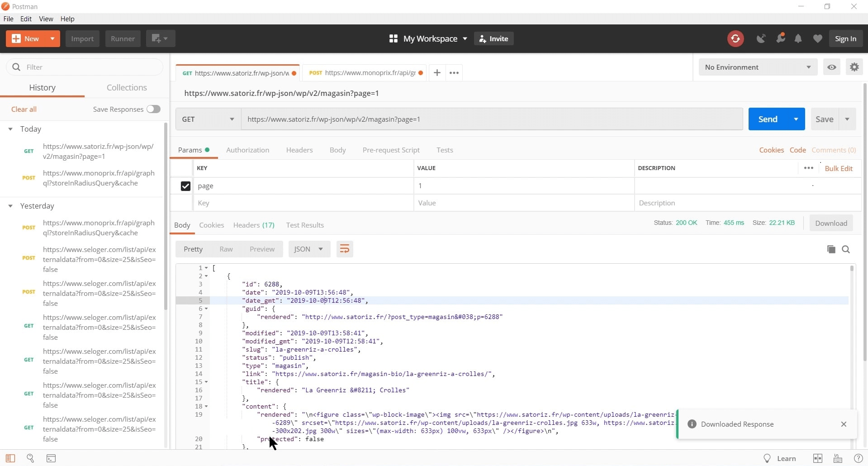Screen dimensions: 868x466
Task: Click the Clear all link
Action: click(x=24, y=109)
